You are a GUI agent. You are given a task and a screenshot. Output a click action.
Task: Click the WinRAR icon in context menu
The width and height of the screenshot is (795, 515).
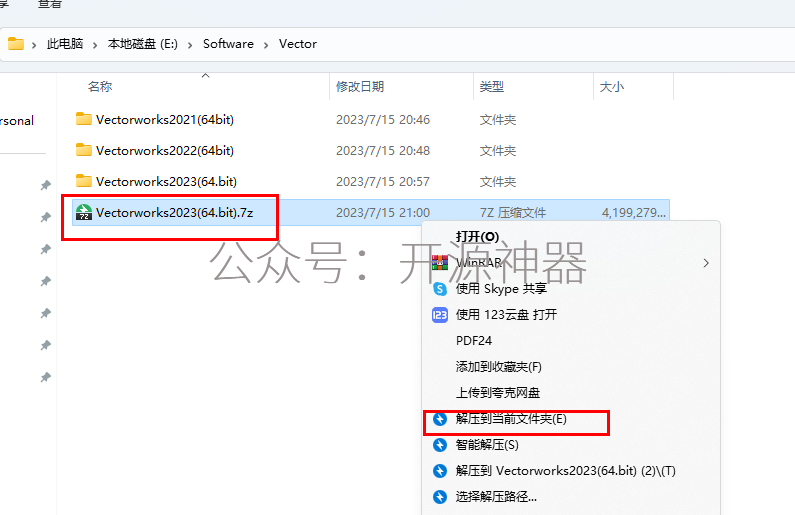(x=440, y=263)
